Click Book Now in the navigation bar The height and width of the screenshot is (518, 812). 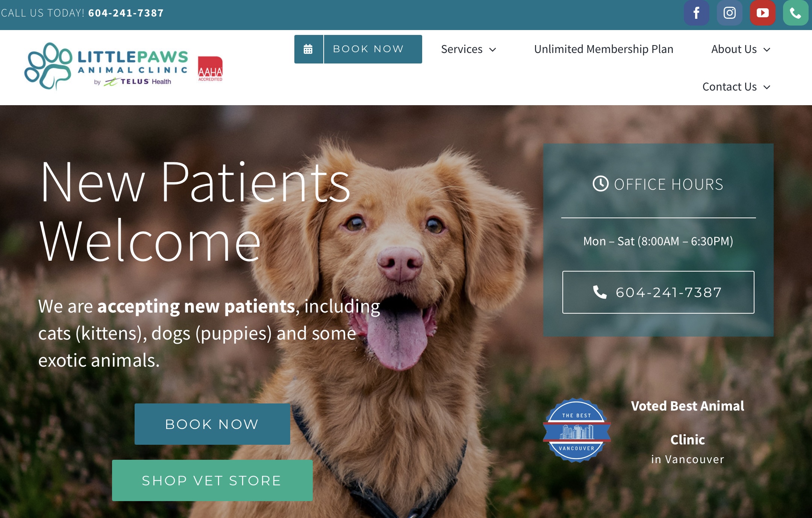pyautogui.click(x=368, y=49)
